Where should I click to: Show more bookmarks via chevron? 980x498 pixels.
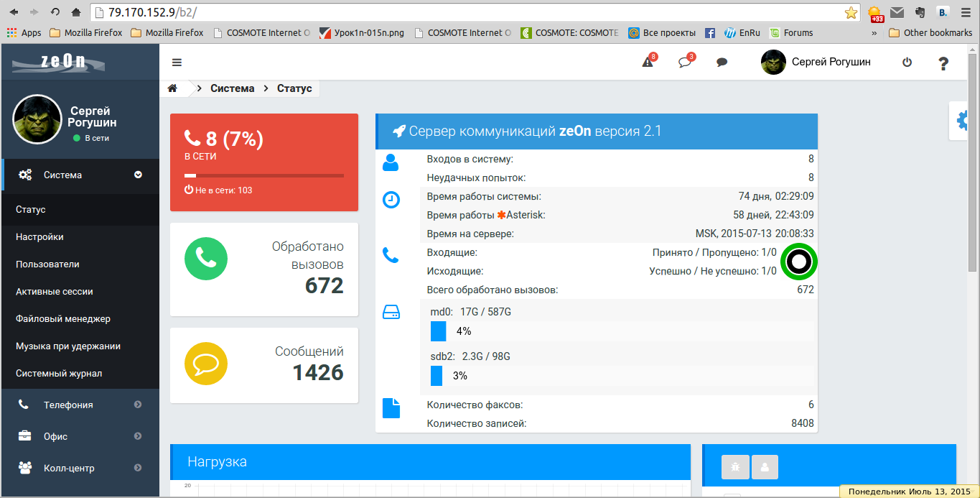tap(874, 32)
